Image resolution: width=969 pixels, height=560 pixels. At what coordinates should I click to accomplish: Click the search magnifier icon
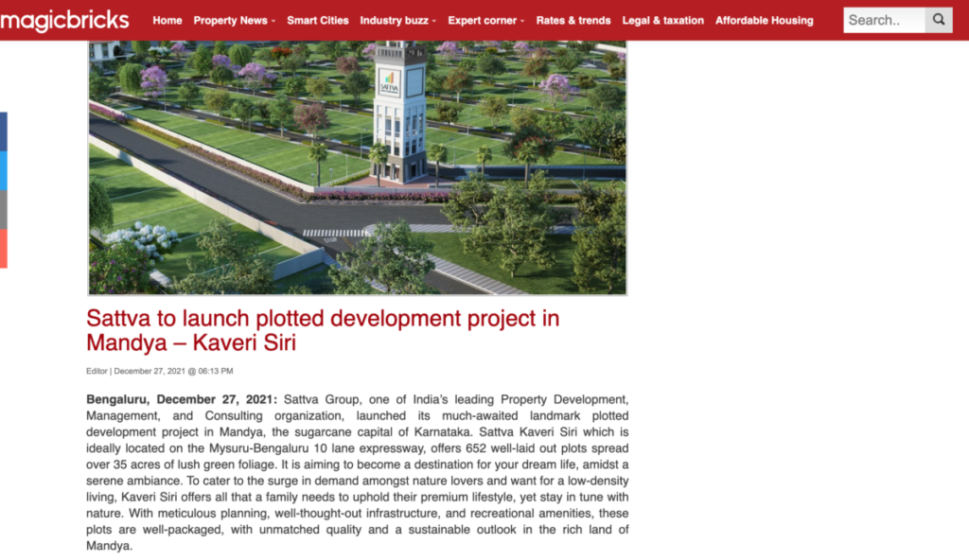tap(938, 20)
